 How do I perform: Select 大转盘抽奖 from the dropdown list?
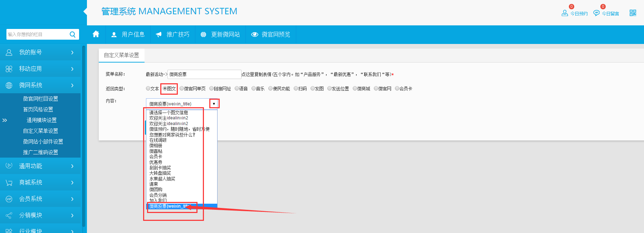(160, 173)
